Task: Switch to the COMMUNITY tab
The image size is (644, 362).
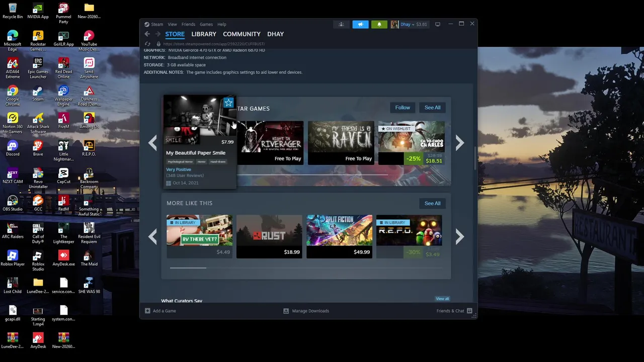Action: point(242,34)
